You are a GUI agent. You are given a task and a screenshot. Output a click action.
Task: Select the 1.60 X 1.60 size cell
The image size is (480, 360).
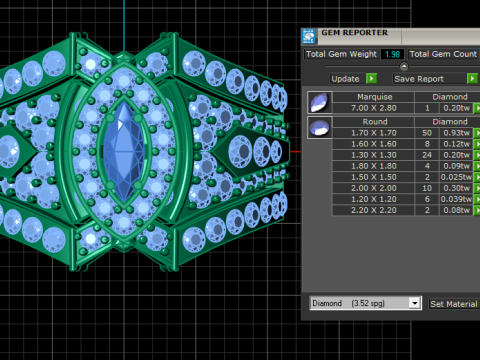point(374,144)
